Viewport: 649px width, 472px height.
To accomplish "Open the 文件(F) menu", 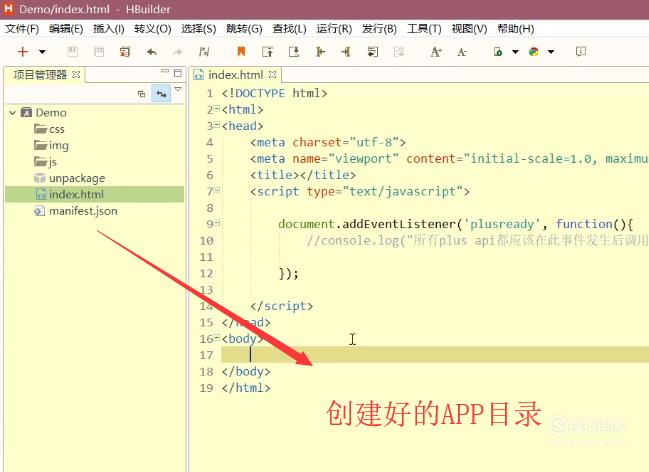I will [22, 29].
